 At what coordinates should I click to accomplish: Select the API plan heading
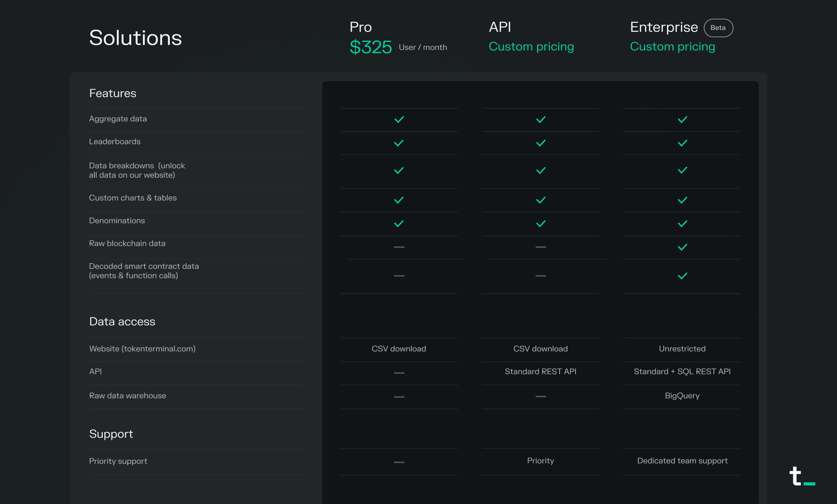pos(500,27)
